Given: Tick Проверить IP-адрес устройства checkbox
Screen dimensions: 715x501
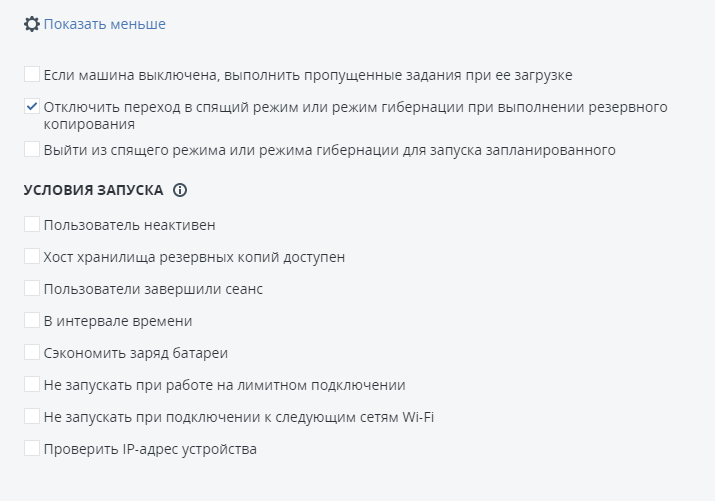Looking at the screenshot, I should click(x=32, y=449).
